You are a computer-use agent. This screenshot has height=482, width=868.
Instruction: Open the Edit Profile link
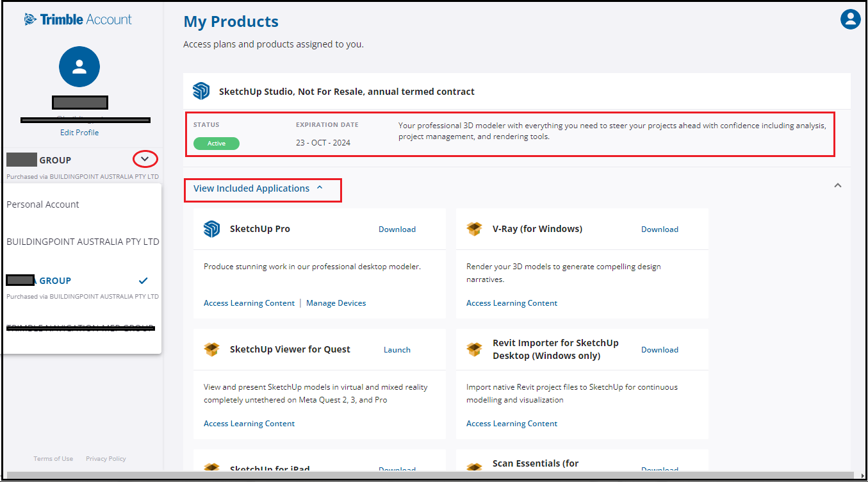pos(79,132)
